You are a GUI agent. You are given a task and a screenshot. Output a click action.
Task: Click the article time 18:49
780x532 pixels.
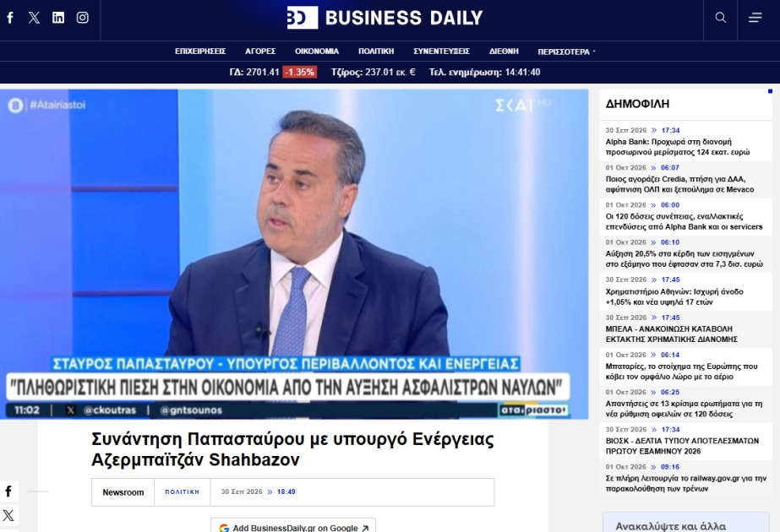[x=286, y=491]
